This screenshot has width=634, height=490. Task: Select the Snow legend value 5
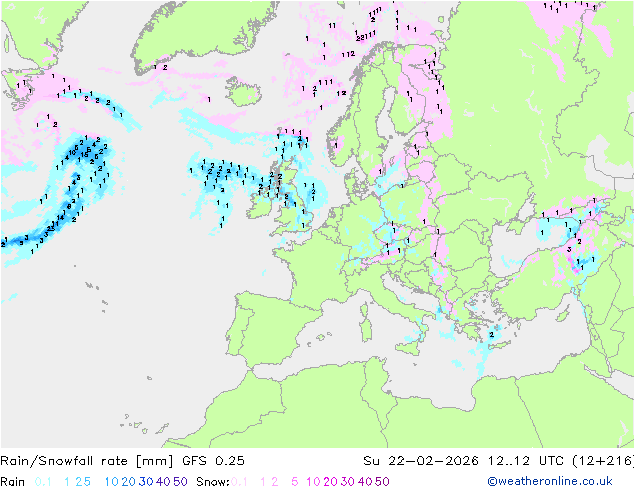click(295, 482)
